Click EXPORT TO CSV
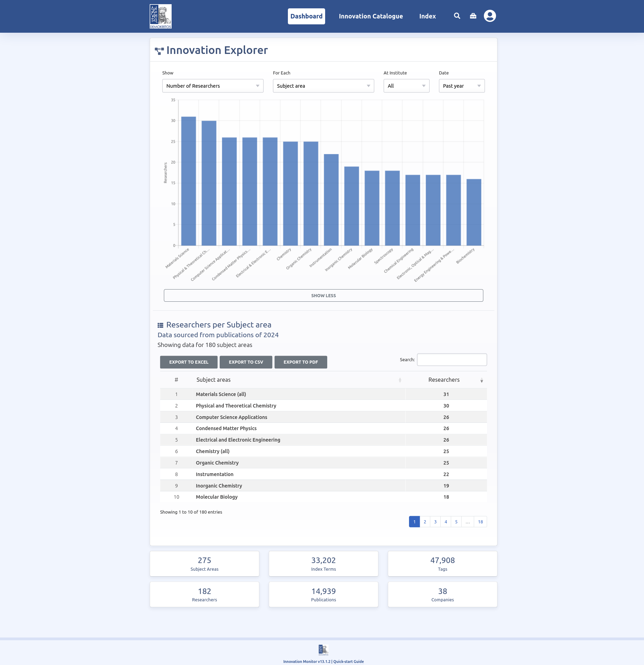The image size is (644, 665). (246, 362)
